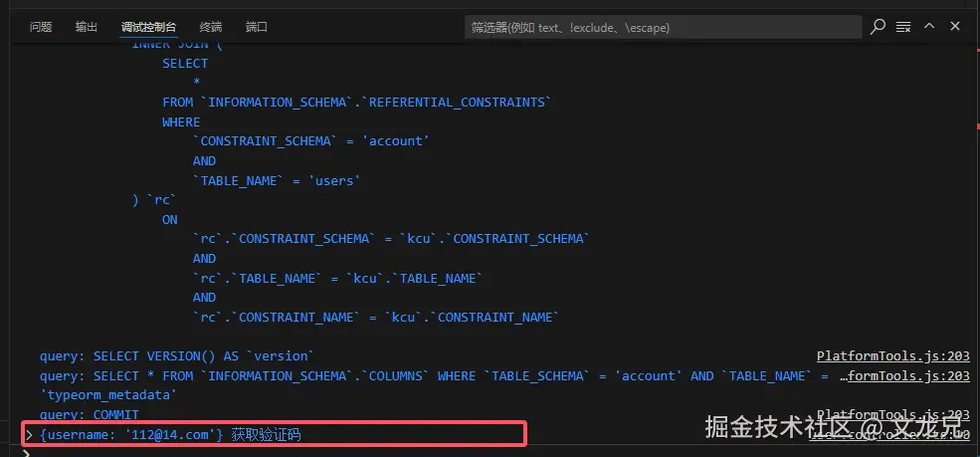
Task: Click the SELECT keyword line in the subquery
Action: point(185,63)
